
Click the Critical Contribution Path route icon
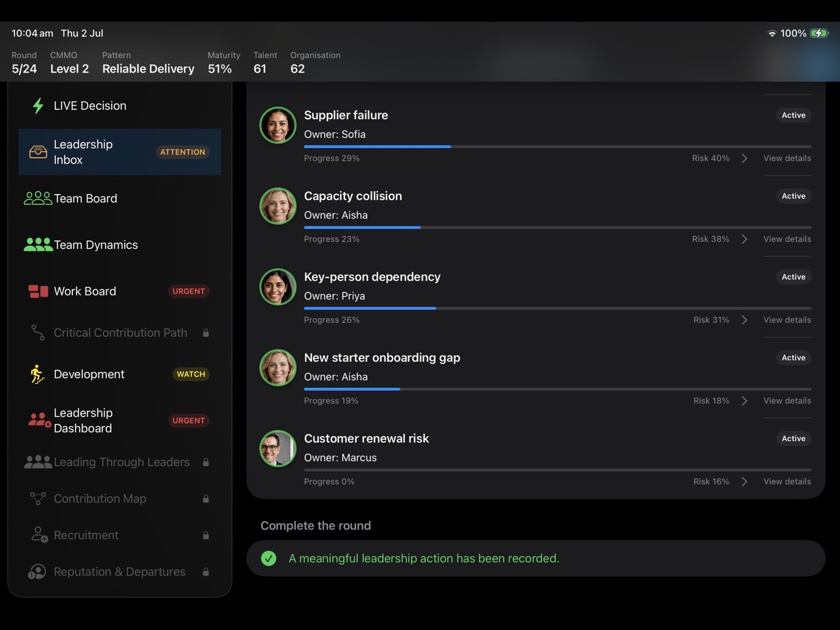point(38,332)
